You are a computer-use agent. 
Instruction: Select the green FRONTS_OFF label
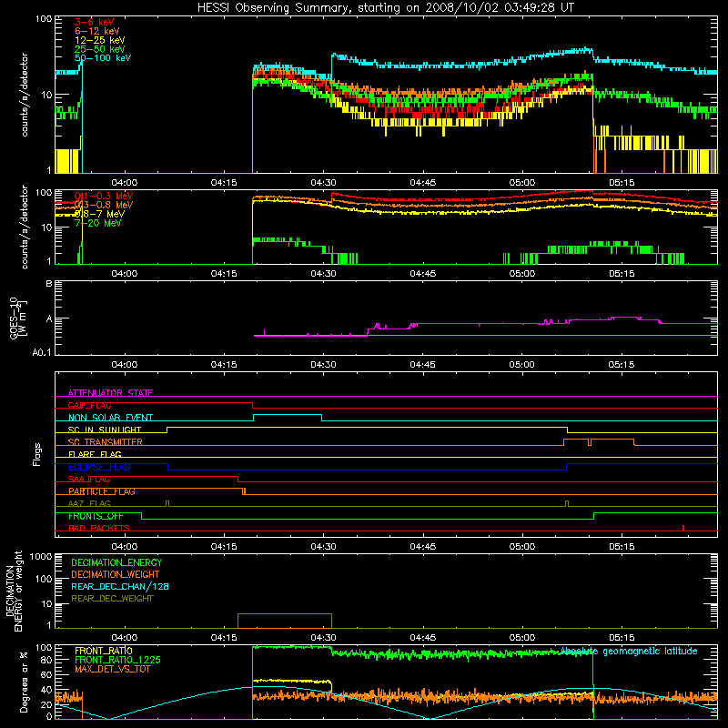[x=96, y=516]
